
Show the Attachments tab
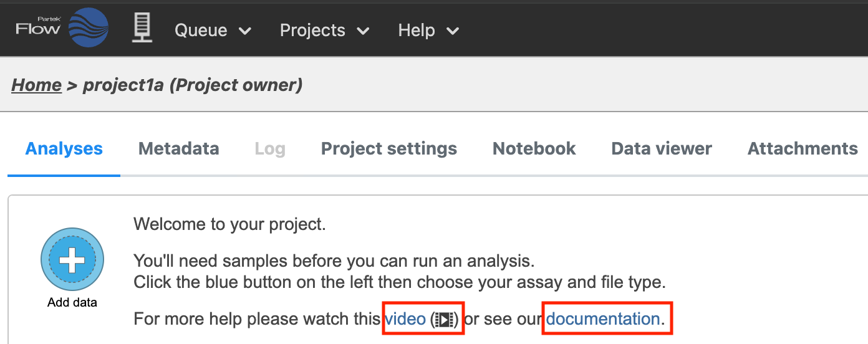[x=803, y=148]
